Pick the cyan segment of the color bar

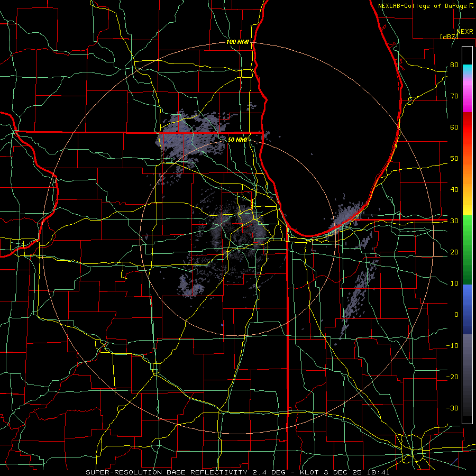(467, 68)
